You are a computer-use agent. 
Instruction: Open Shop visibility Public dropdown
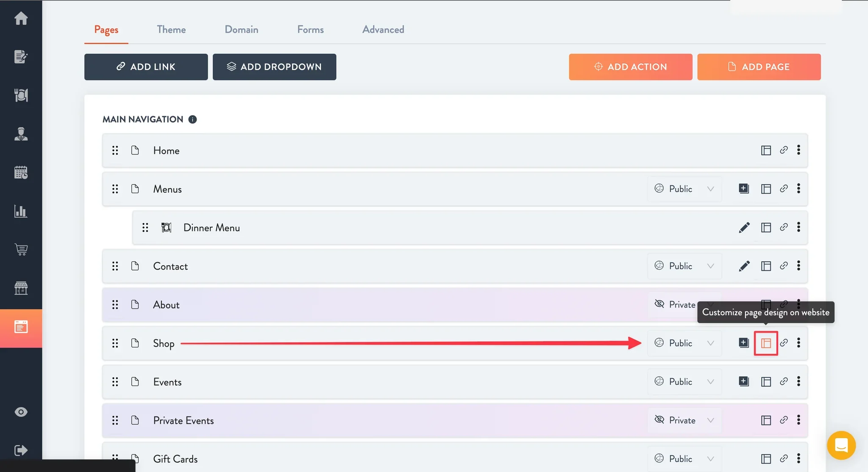pyautogui.click(x=684, y=343)
